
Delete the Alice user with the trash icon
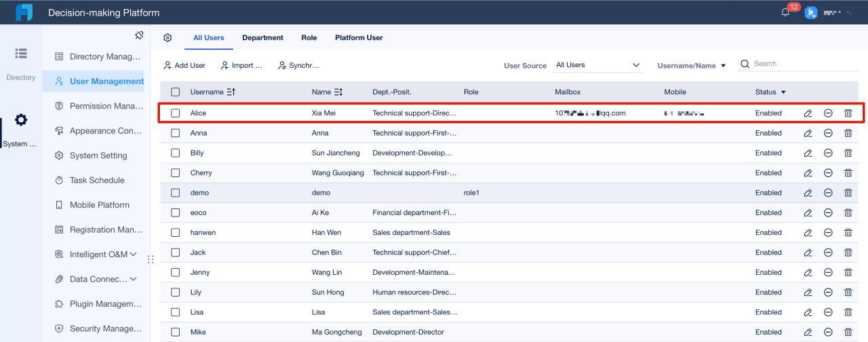coord(848,113)
